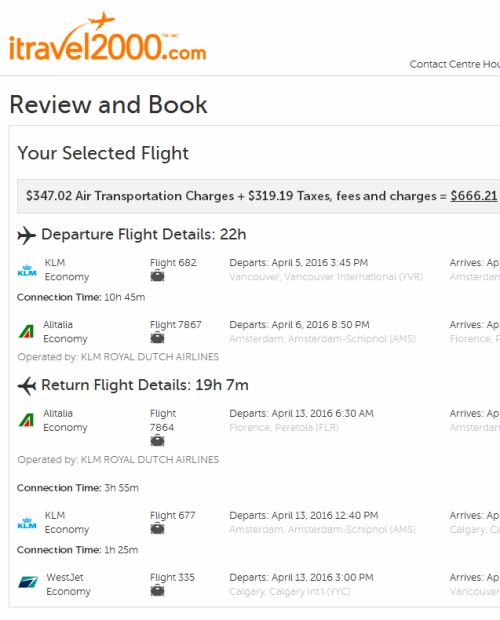The width and height of the screenshot is (500, 620).
Task: Click the Alitalia logo beside Flight 7864
Action: pos(26,420)
